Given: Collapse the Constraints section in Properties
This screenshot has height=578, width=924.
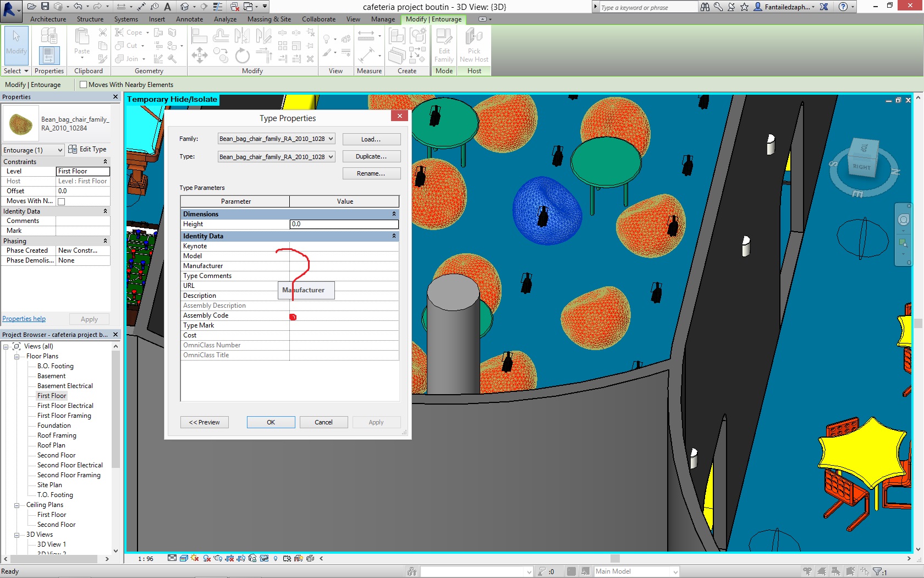Looking at the screenshot, I should tap(105, 162).
